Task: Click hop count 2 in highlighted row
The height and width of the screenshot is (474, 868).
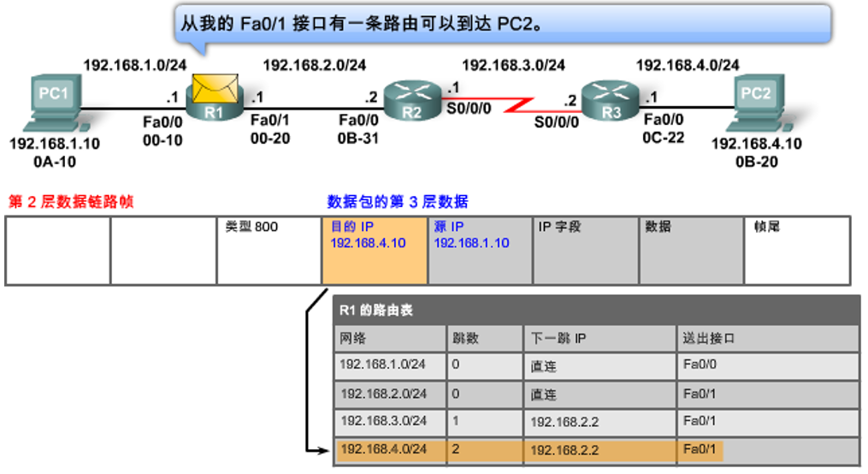Action: (x=485, y=451)
